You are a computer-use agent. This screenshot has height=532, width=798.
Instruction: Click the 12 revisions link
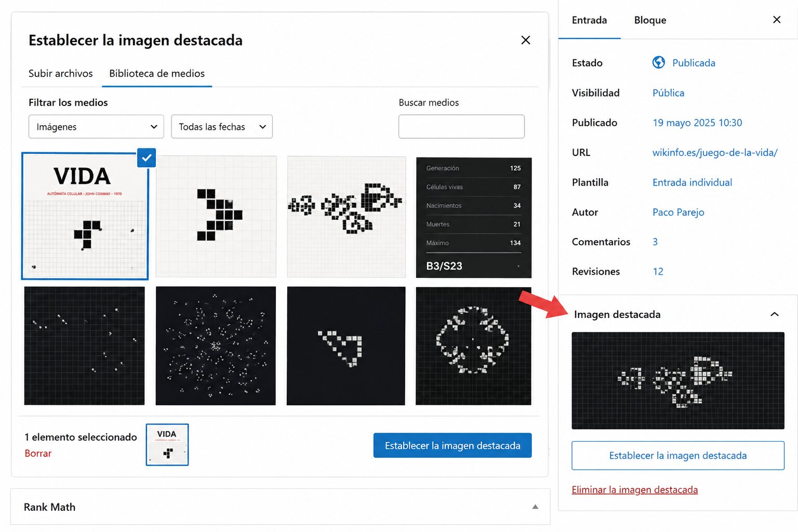pyautogui.click(x=658, y=271)
